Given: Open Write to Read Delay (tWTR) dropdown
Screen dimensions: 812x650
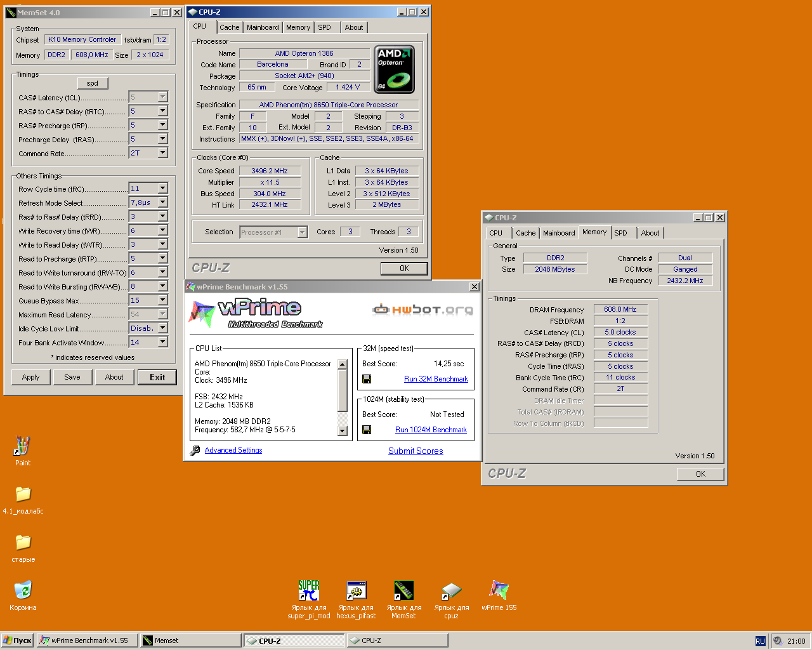Looking at the screenshot, I should point(162,244).
